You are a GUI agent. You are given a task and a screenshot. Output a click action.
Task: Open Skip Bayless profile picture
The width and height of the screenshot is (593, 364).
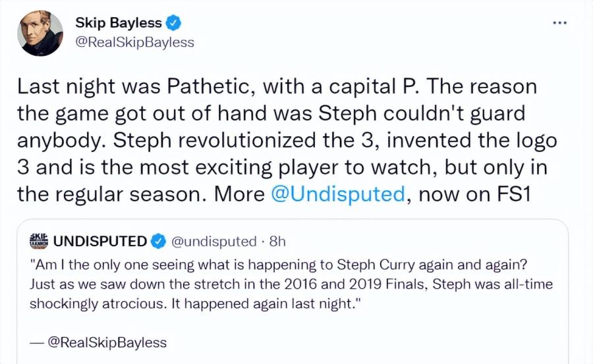coord(40,34)
